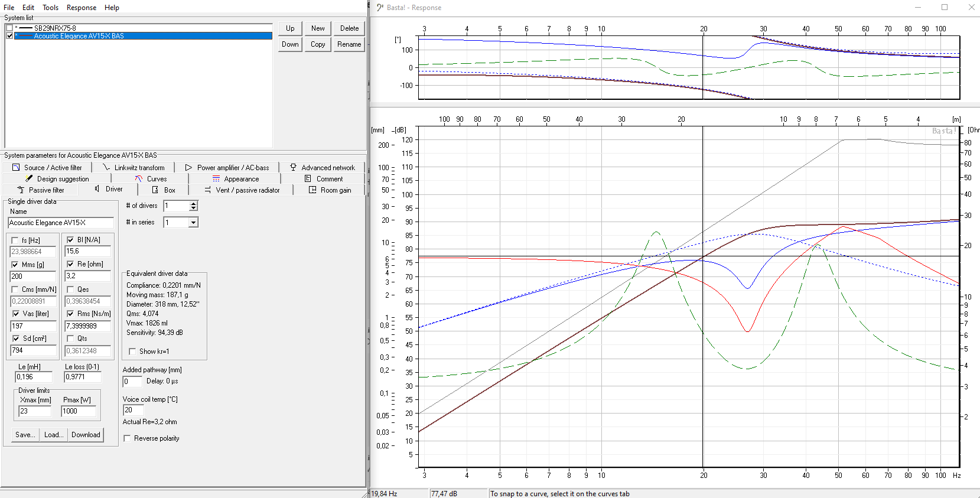980x498 pixels.
Task: Rename the selected system
Action: pos(349,44)
